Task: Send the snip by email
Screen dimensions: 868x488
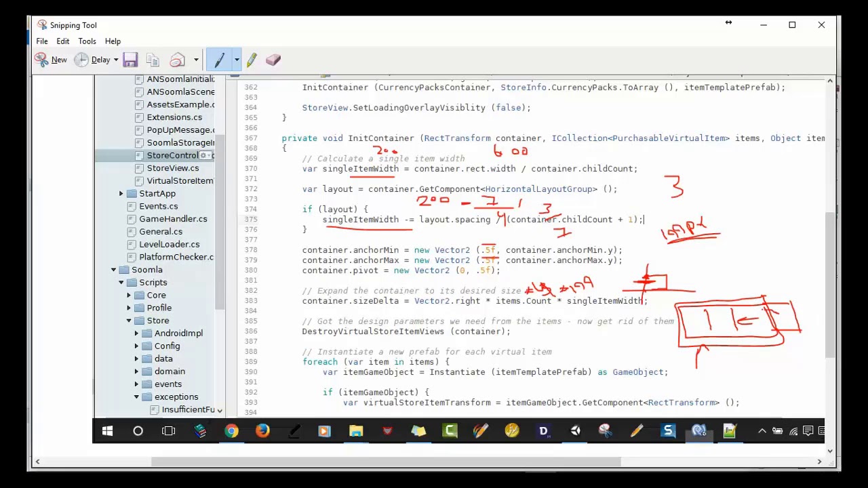Action: [177, 60]
